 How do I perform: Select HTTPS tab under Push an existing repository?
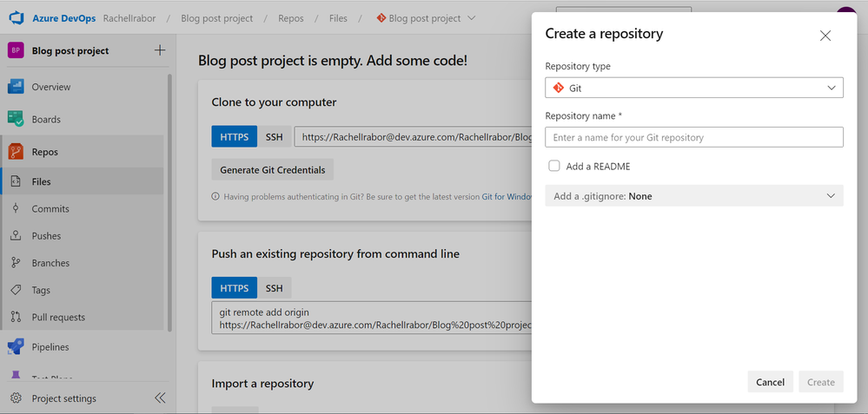[235, 288]
